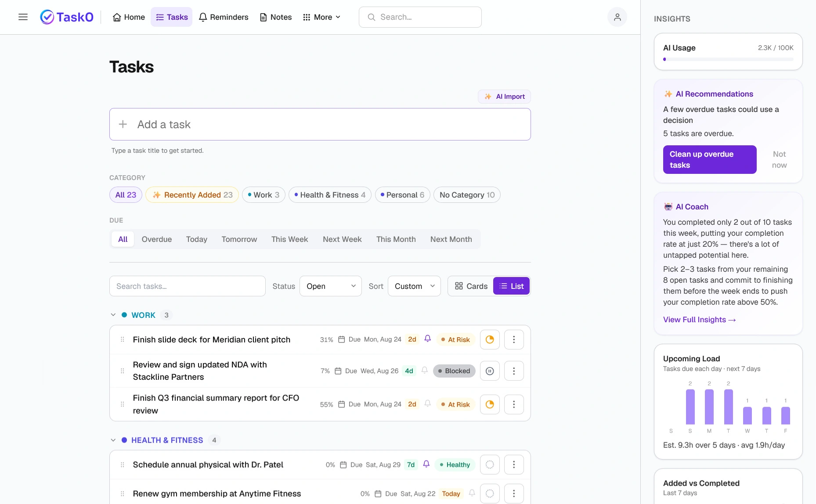Click the AI Import button
The image size is (816, 504).
[x=505, y=97]
